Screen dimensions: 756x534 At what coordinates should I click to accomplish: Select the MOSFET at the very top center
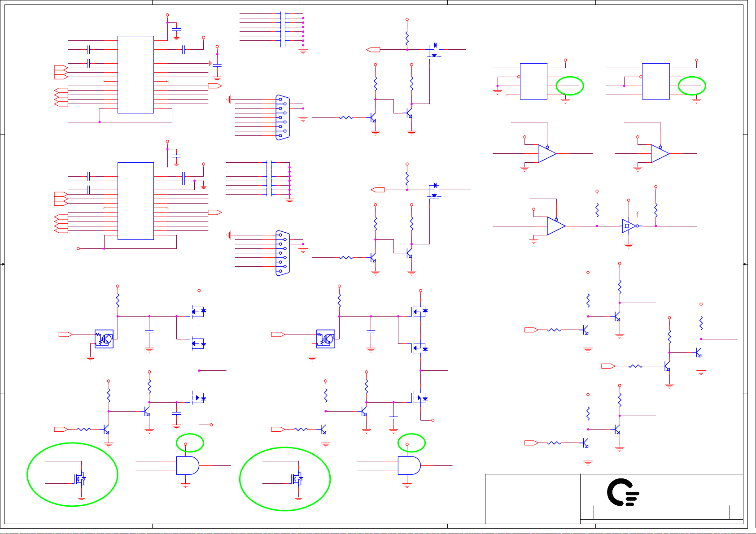tap(434, 50)
